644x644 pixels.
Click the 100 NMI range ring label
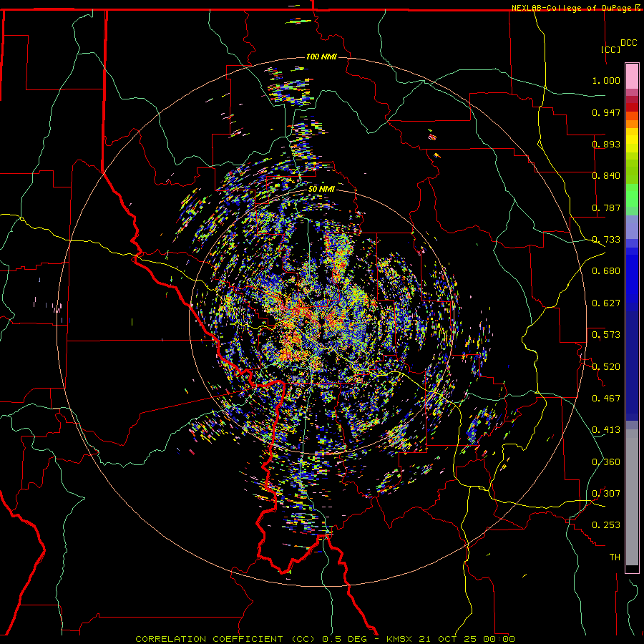click(x=321, y=57)
